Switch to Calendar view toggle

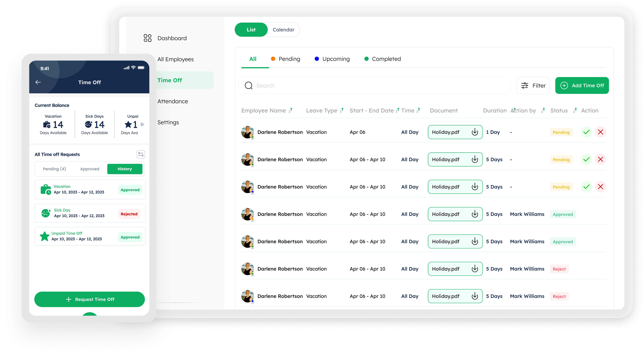tap(283, 30)
